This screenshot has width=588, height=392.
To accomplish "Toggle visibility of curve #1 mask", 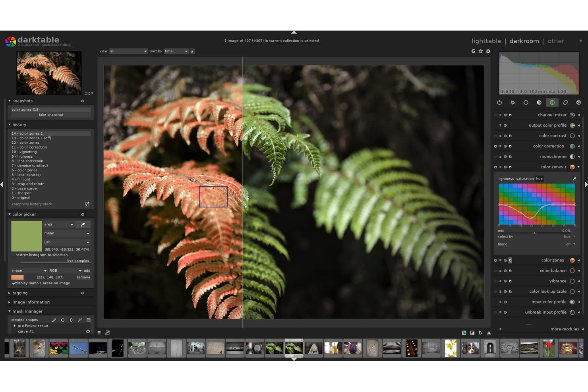I will 88,331.
